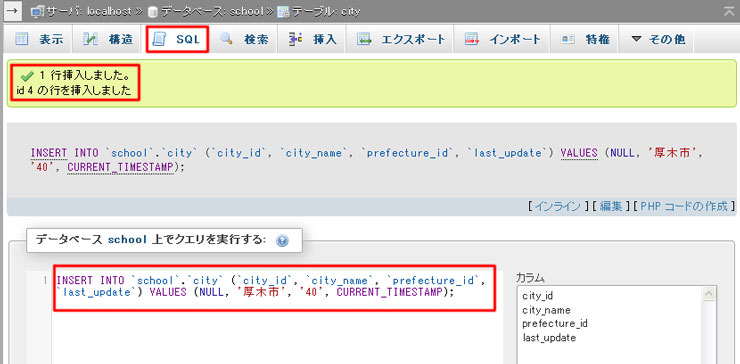Image resolution: width=740 pixels, height=364 pixels.
Task: Click the navigation panel arrow icon
Action: point(12,11)
